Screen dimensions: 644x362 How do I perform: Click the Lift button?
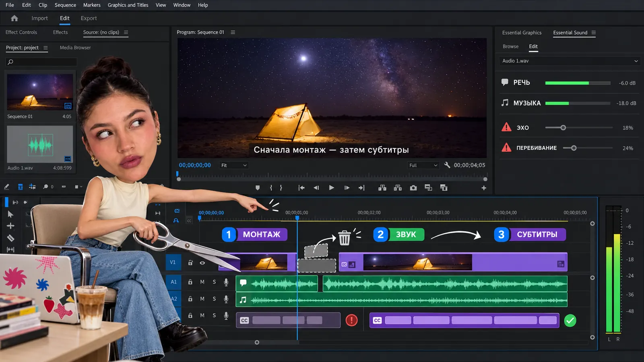382,188
